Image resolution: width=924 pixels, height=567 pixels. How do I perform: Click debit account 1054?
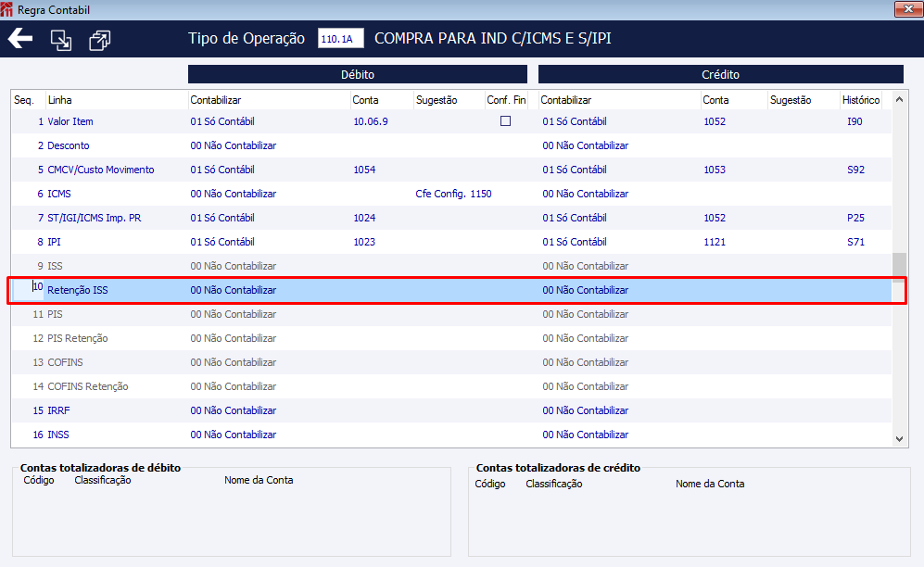364,170
